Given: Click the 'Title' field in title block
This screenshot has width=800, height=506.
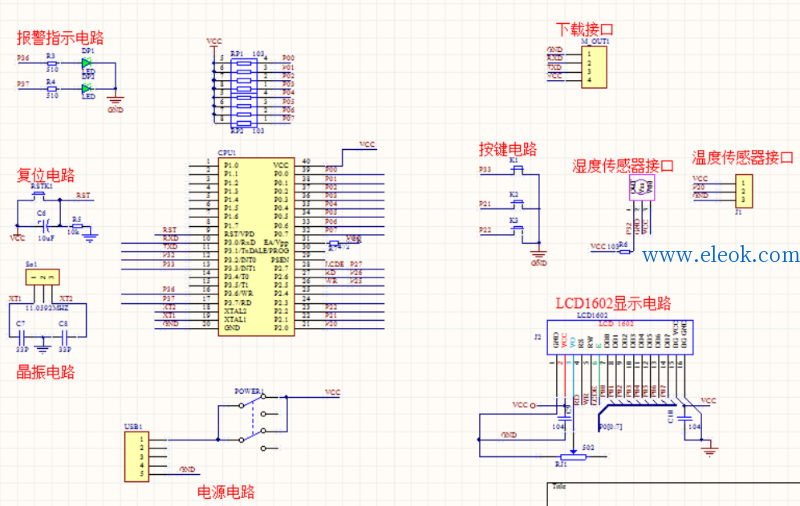Looking at the screenshot, I should pyautogui.click(x=559, y=486).
